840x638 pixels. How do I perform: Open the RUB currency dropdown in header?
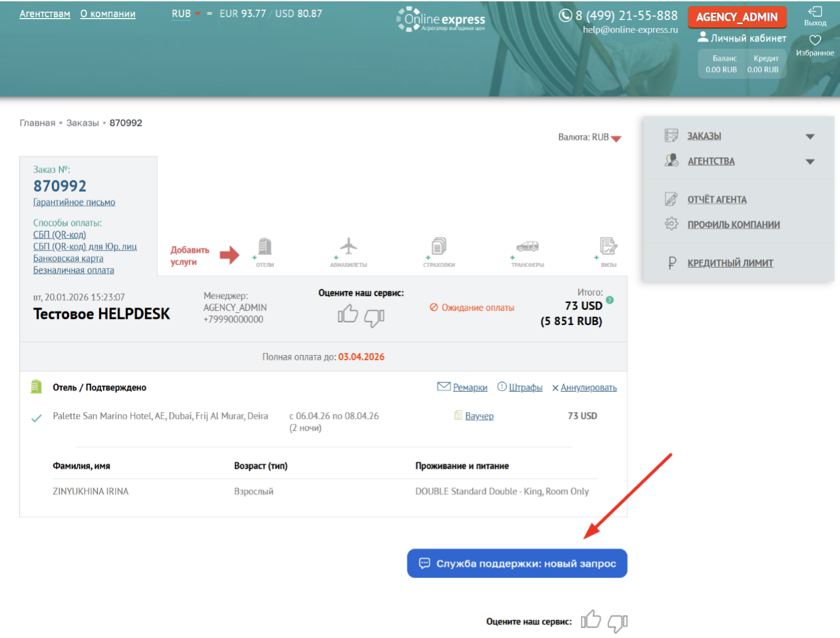pos(186,14)
